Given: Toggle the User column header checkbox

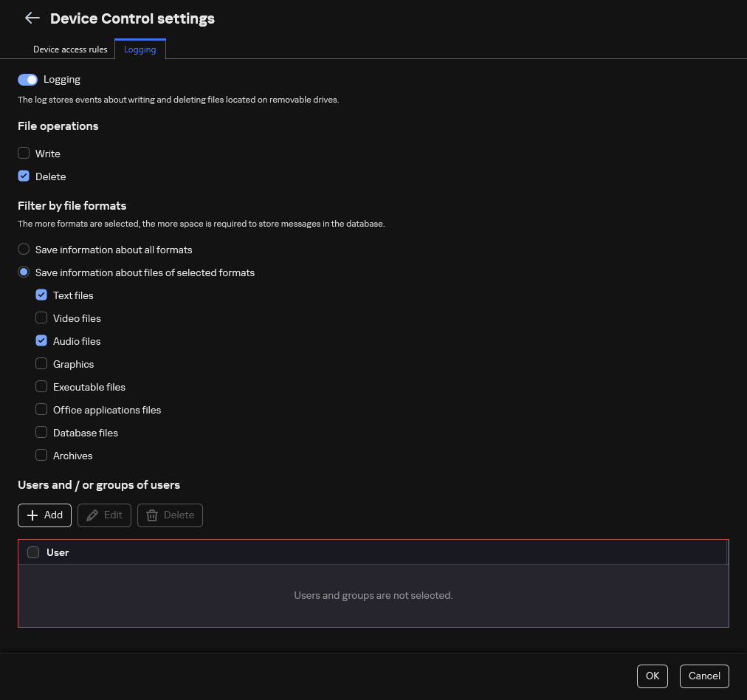Looking at the screenshot, I should 32,552.
